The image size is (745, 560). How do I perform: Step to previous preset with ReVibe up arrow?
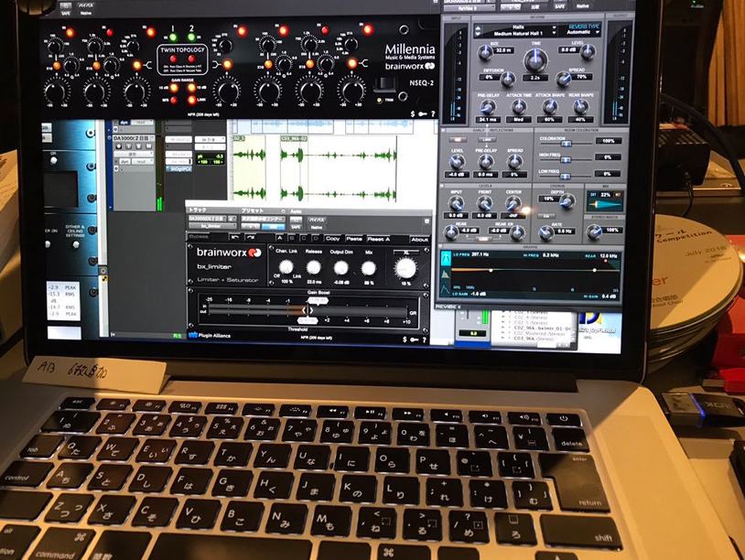[478, 28]
